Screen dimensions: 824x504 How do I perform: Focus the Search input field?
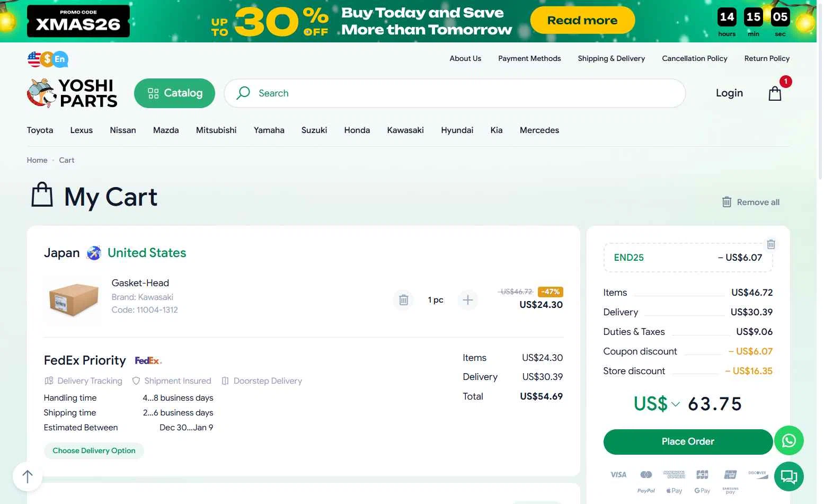click(x=455, y=93)
